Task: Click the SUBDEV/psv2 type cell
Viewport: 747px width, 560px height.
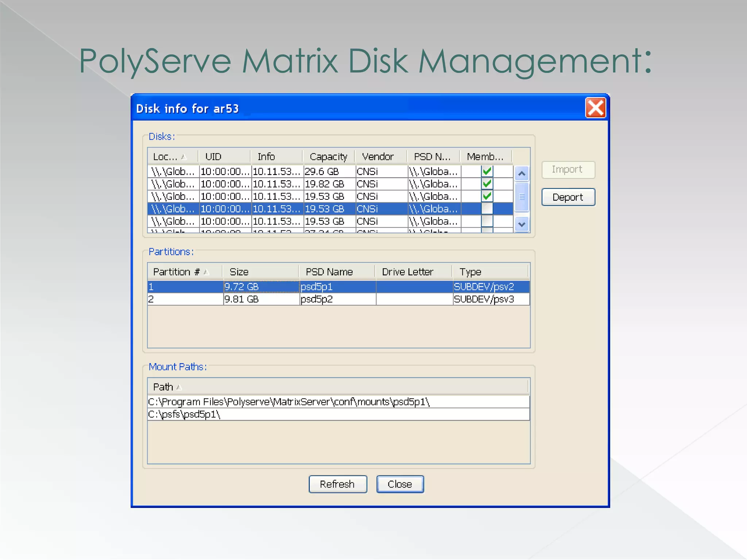Action: coord(491,287)
